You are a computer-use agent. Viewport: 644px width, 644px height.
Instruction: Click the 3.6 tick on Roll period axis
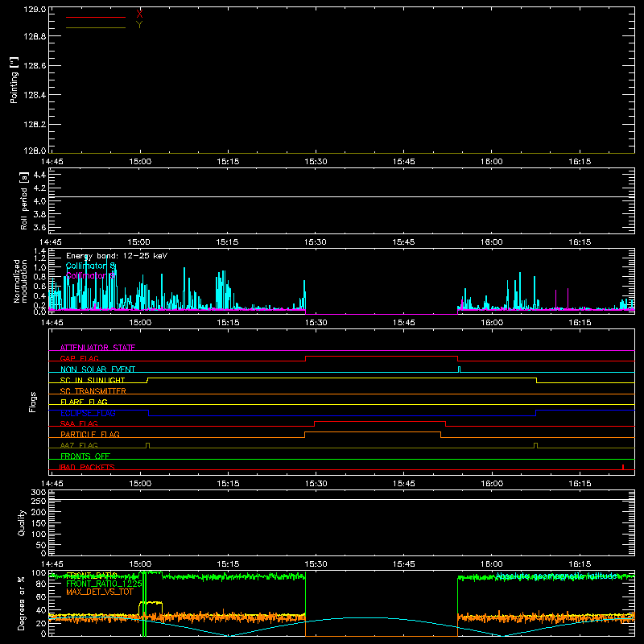[39, 227]
